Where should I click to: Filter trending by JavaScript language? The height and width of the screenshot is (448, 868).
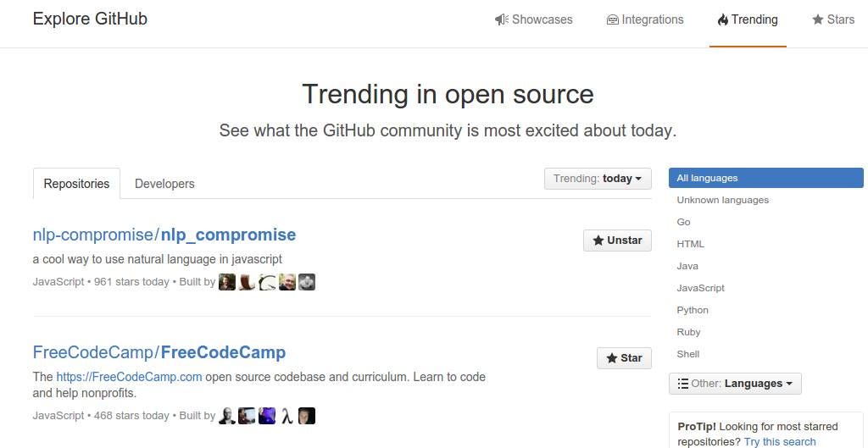(x=700, y=288)
